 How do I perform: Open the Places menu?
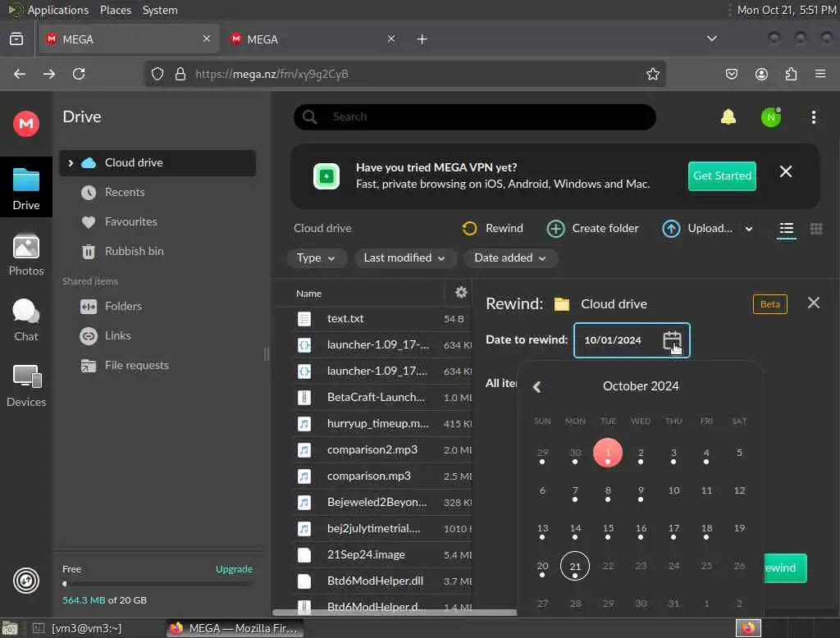pyautogui.click(x=115, y=10)
